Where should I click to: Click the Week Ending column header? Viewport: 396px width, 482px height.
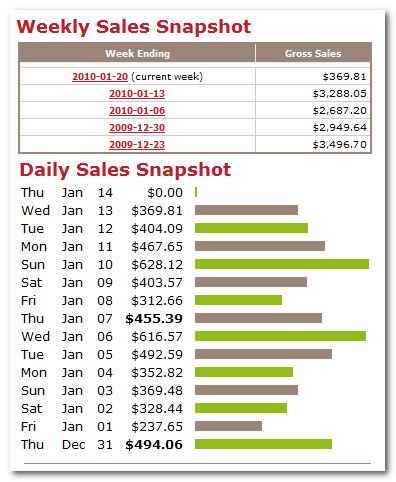coord(137,53)
